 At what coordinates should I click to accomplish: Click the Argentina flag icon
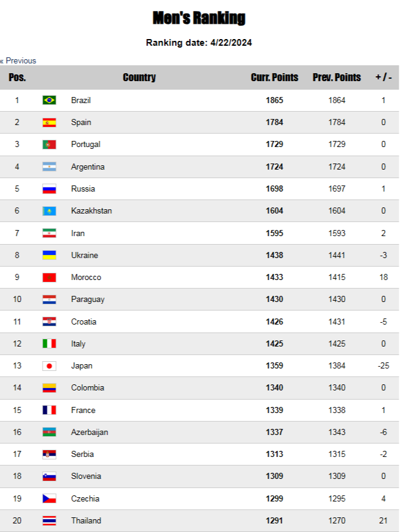(49, 167)
